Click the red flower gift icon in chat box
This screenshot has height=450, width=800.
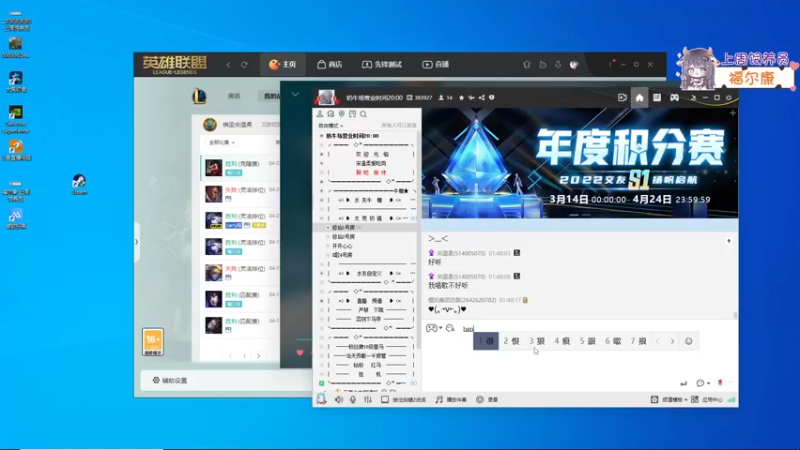pos(720,382)
